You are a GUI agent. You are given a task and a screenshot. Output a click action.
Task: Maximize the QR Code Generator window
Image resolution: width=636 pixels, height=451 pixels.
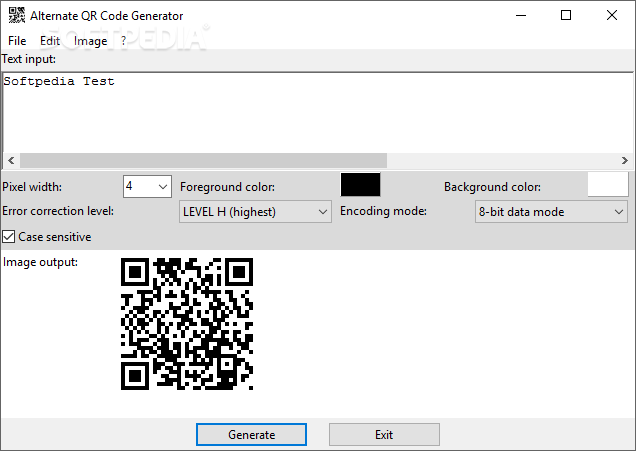tap(566, 15)
